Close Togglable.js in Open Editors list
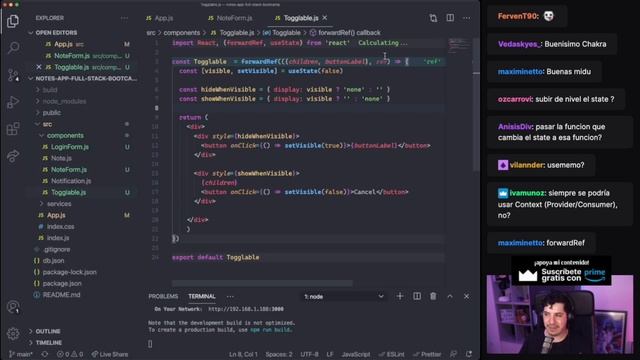 click(x=39, y=67)
